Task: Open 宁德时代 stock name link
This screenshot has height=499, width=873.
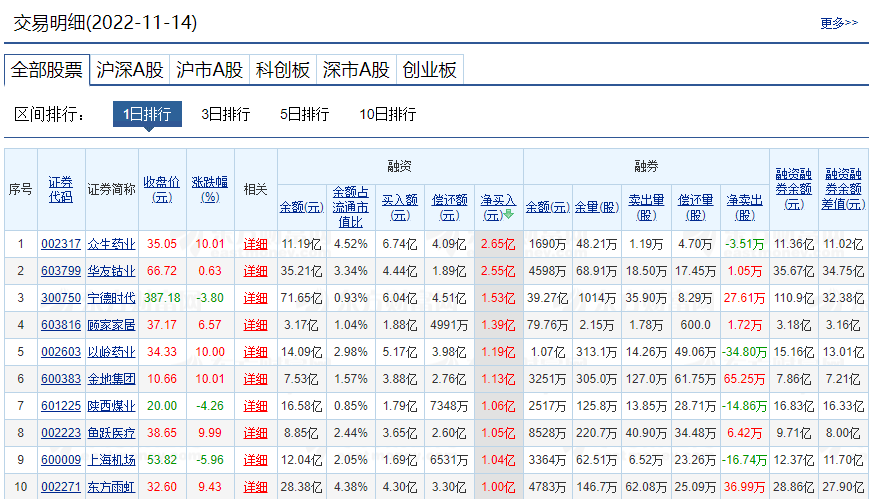Action: pos(111,298)
